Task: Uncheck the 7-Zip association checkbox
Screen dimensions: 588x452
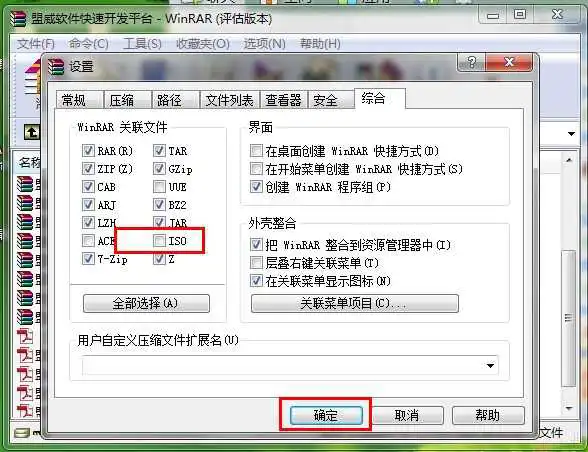Action: click(88, 258)
